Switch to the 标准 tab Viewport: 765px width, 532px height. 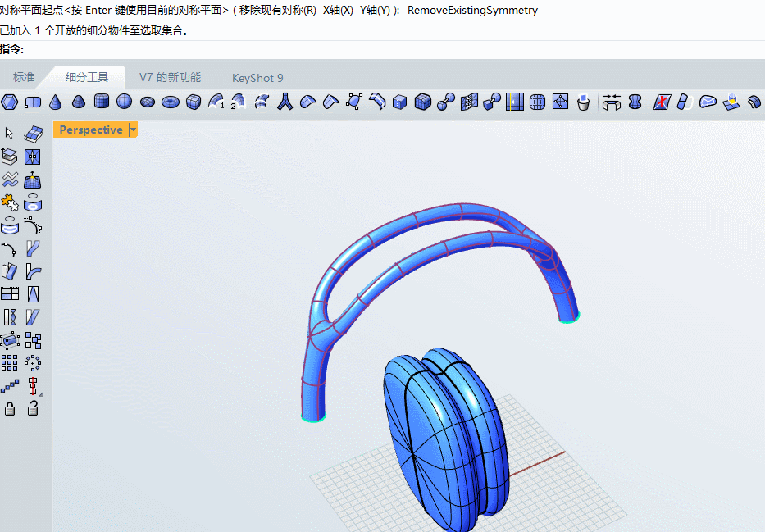[x=24, y=77]
